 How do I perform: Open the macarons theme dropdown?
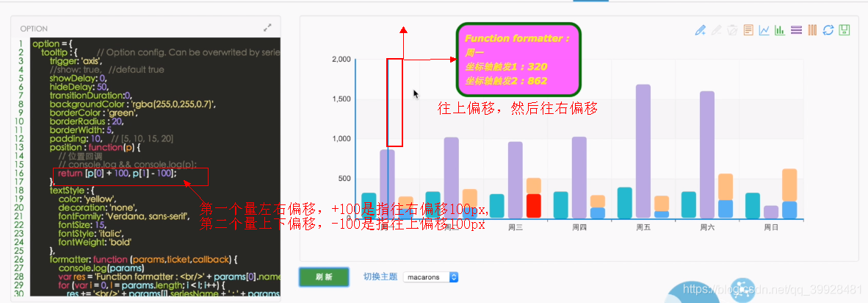pos(431,277)
